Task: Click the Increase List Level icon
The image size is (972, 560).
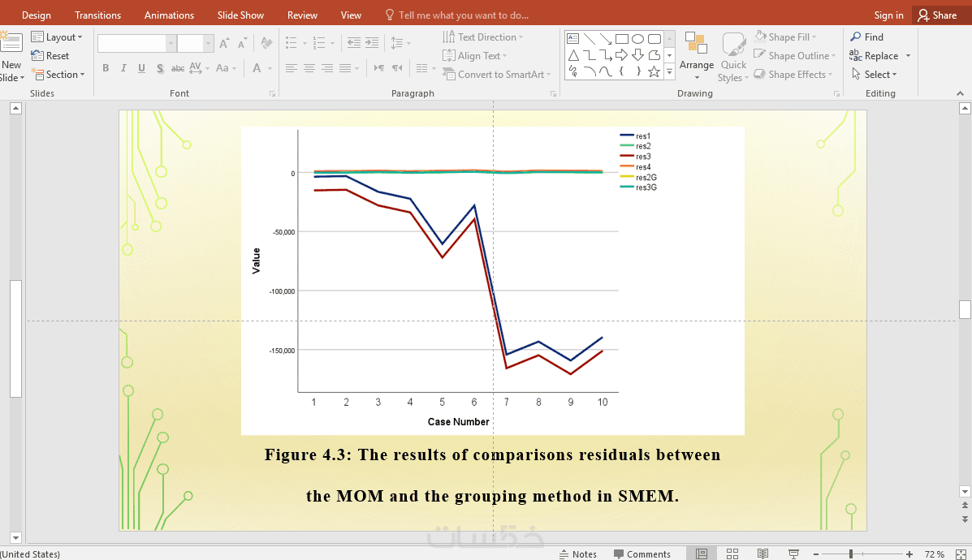Action: pyautogui.click(x=372, y=43)
